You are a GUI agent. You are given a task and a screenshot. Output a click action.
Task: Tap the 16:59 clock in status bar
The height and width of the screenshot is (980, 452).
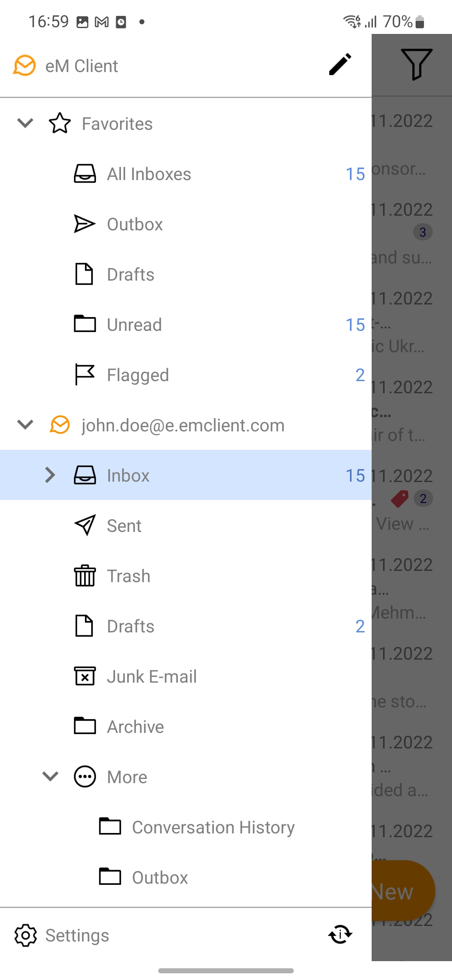[x=49, y=21]
